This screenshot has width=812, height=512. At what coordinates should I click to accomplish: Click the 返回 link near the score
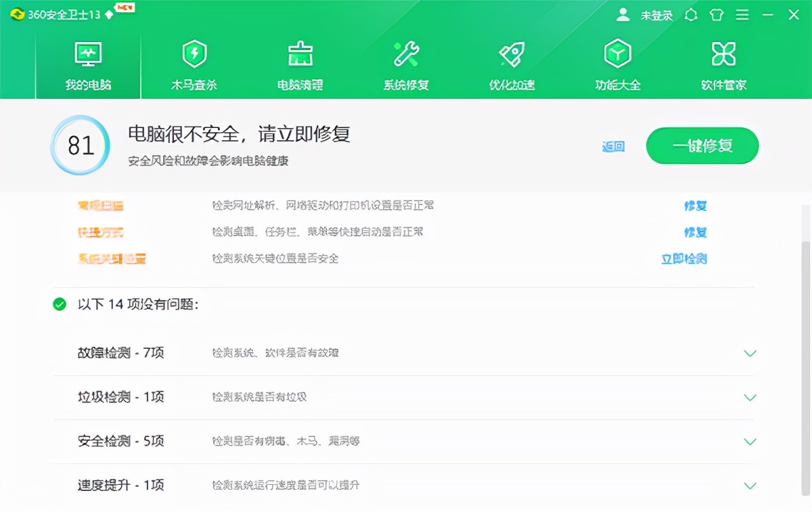pos(613,146)
